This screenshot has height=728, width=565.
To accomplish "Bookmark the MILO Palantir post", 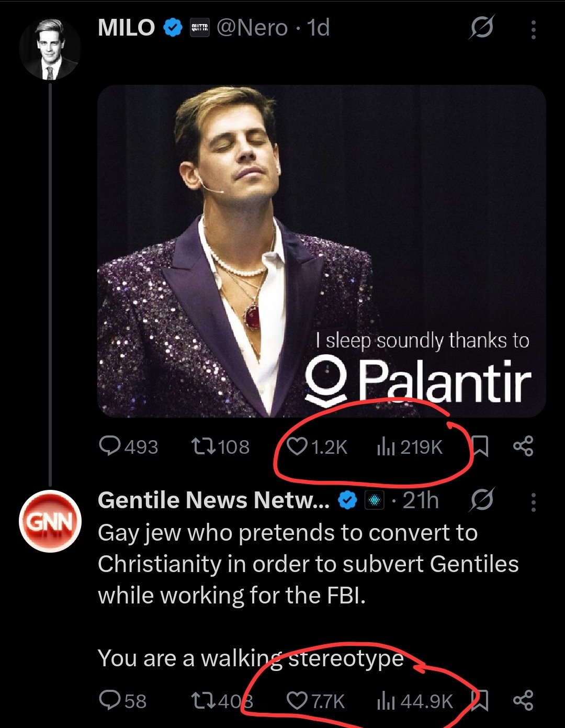I will [x=480, y=446].
